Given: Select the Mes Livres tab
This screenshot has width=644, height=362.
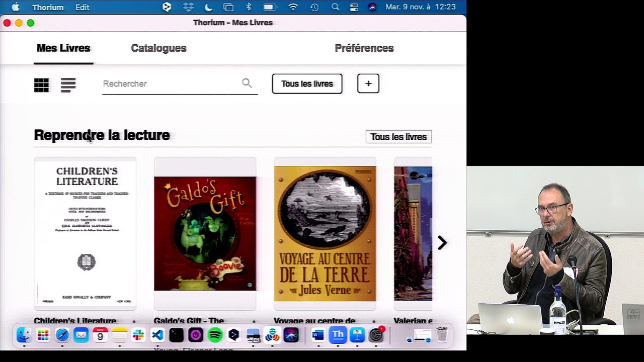Looking at the screenshot, I should pos(63,48).
